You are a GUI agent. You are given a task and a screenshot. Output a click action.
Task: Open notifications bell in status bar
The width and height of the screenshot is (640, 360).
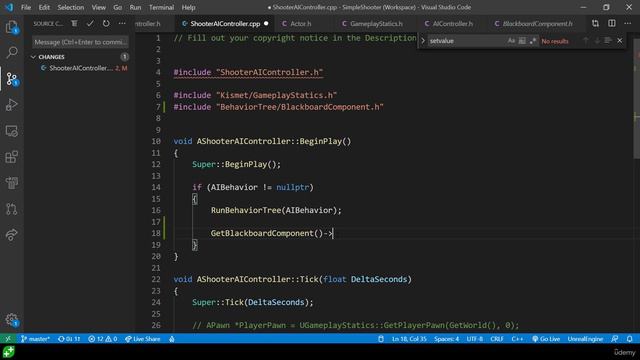(x=630, y=339)
